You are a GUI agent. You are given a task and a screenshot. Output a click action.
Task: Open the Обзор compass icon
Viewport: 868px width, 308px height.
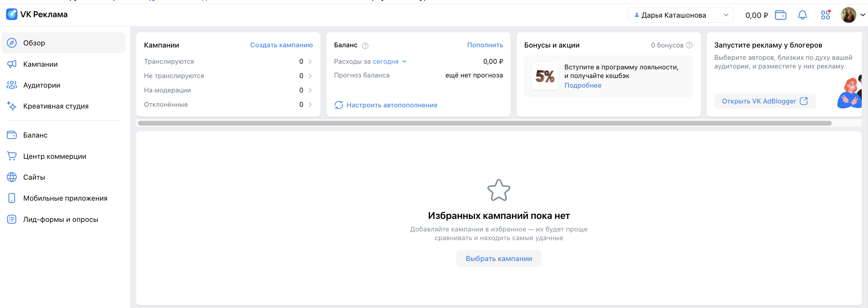pyautogui.click(x=12, y=43)
